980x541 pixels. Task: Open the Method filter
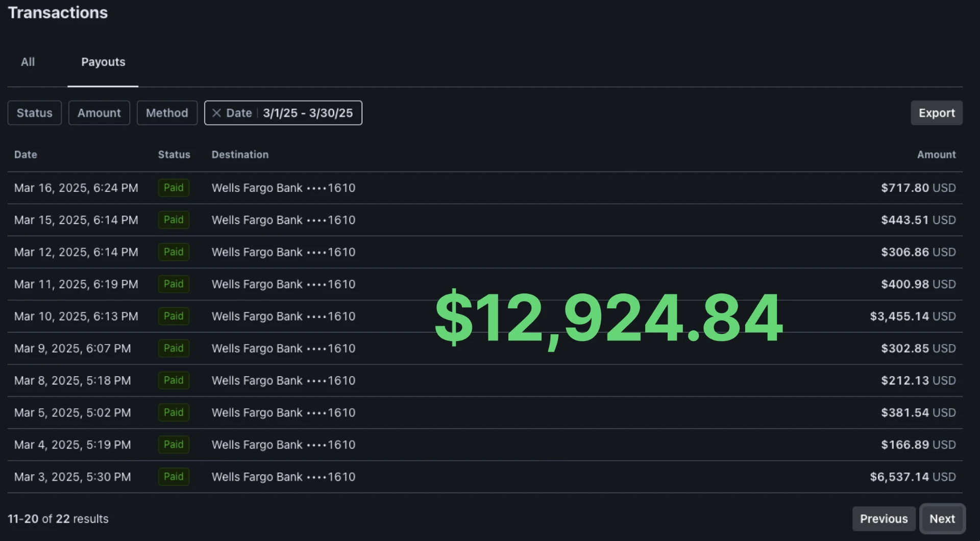167,113
